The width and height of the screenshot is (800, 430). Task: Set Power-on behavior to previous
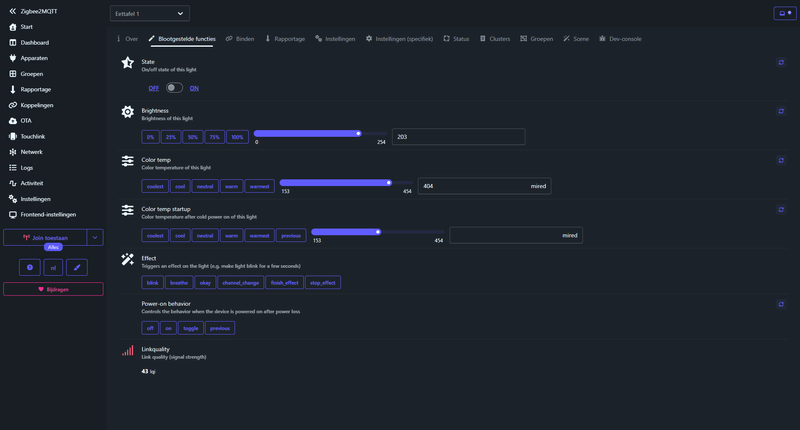tap(220, 328)
